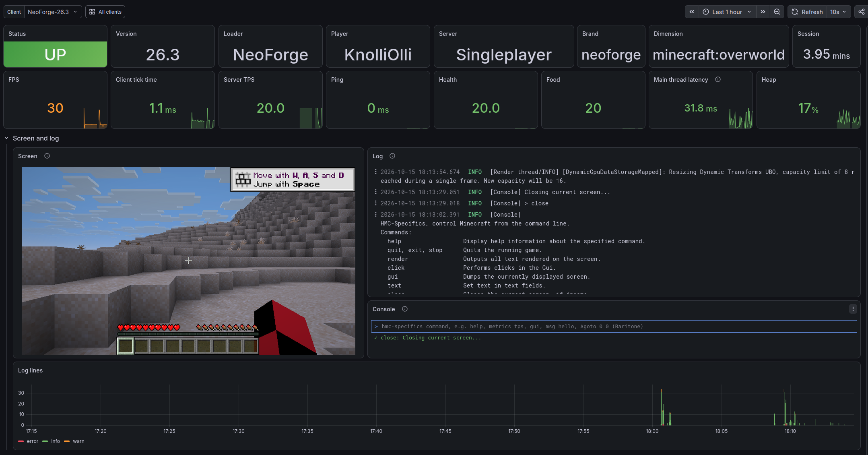868x455 pixels.
Task: Click the Server TPS panel title
Action: 239,80
